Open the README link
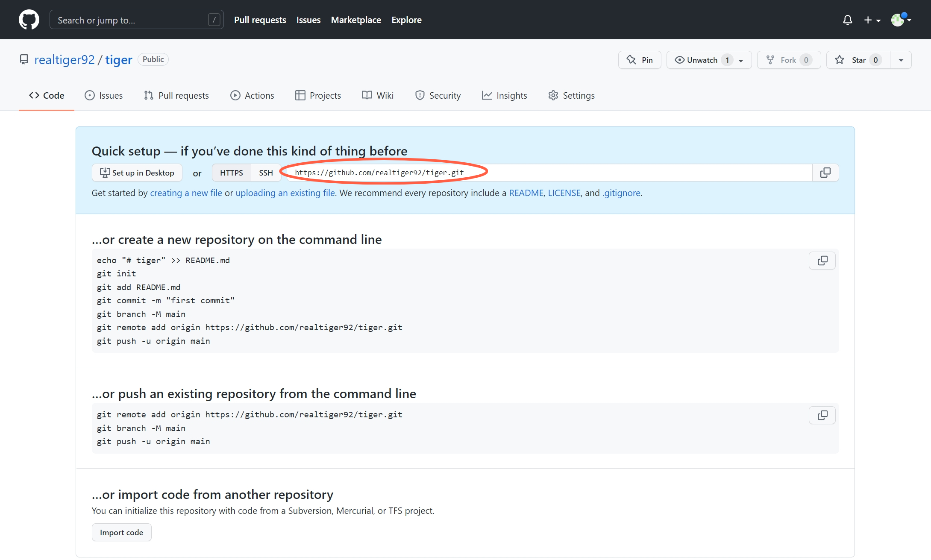 [526, 193]
